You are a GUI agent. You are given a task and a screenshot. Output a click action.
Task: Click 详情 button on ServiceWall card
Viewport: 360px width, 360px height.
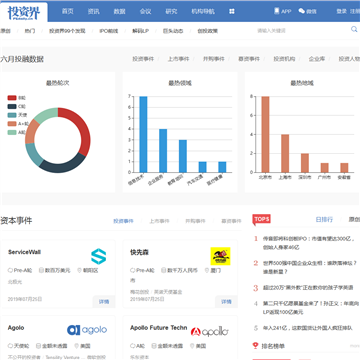pos(104,302)
